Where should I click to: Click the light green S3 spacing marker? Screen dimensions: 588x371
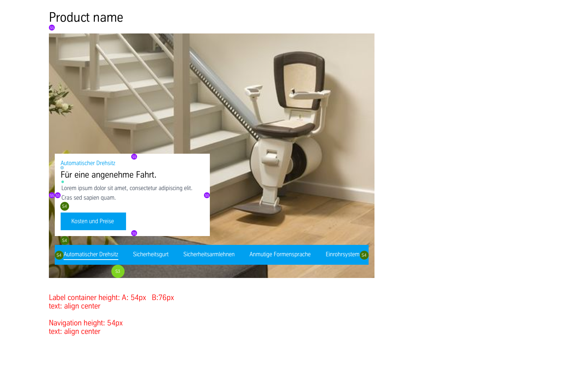[118, 271]
